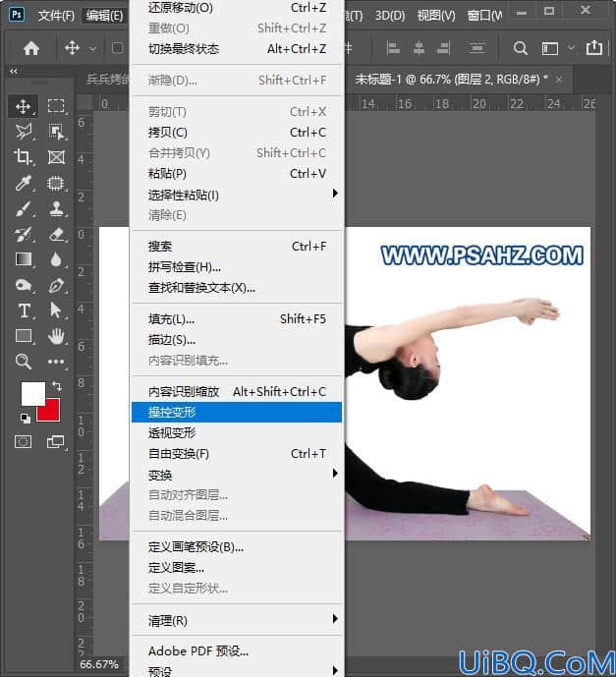
Task: Select the Rectangle shape tool
Action: (x=24, y=335)
